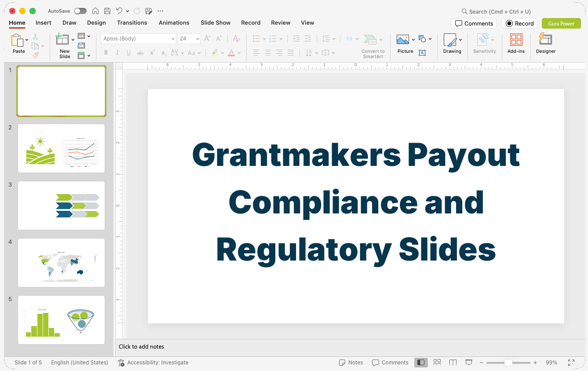Open the Design tab
Screen dimensions: 588x371
pos(96,22)
